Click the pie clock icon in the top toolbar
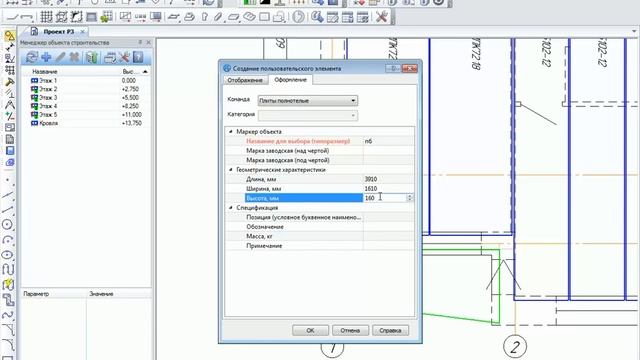This screenshot has width=640, height=360. (x=299, y=17)
